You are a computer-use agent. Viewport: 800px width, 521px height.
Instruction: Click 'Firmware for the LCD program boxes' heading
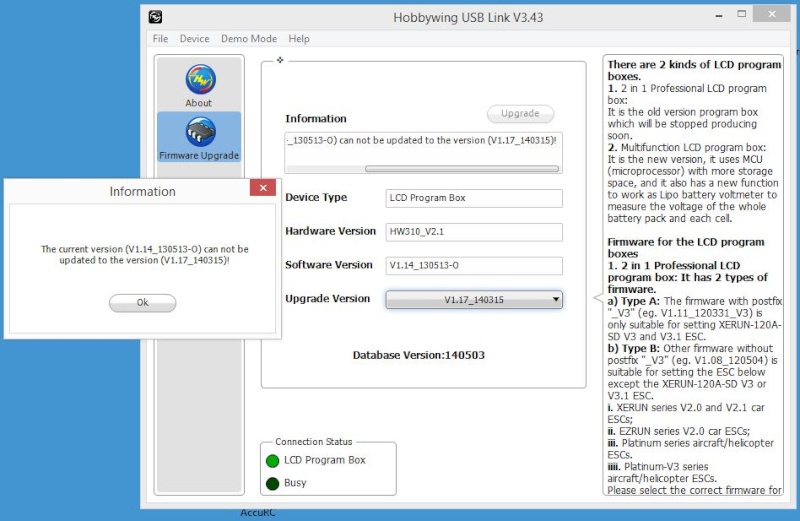click(686, 247)
